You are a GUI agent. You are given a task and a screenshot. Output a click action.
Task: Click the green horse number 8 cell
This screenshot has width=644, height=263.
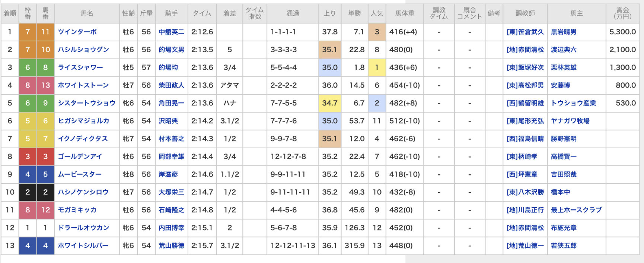[x=45, y=67]
